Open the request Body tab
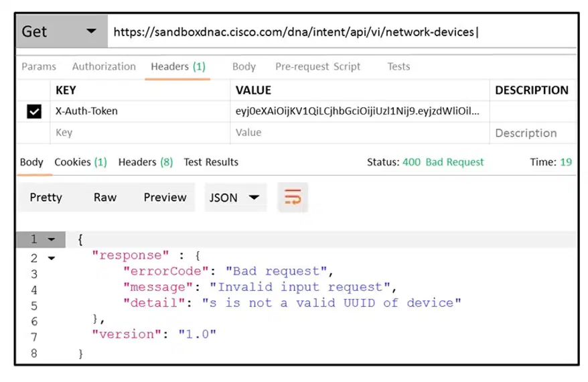Viewport: 588px width, 382px height. point(244,66)
